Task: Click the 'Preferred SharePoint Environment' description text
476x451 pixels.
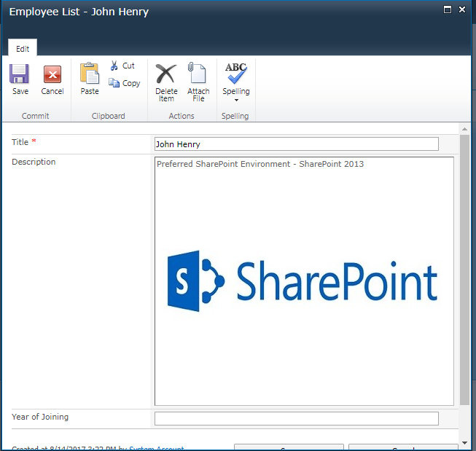Action: pos(260,164)
